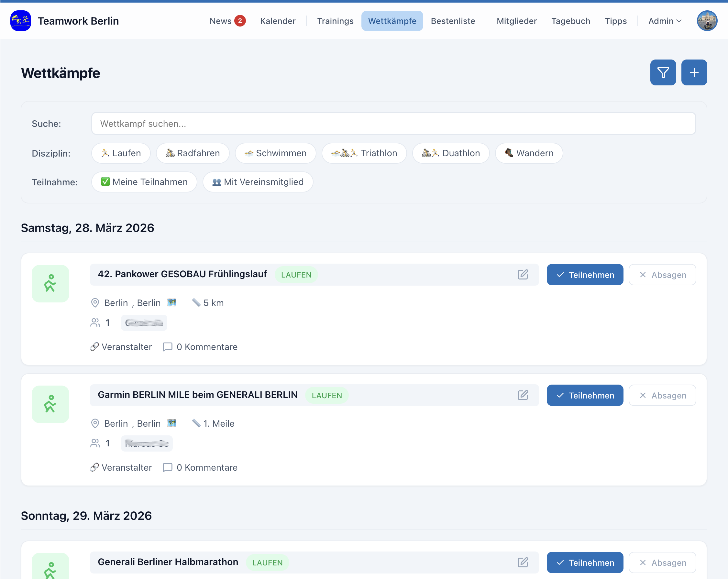Click the Teamwork Berlin logo
This screenshot has height=579, width=728.
[21, 21]
